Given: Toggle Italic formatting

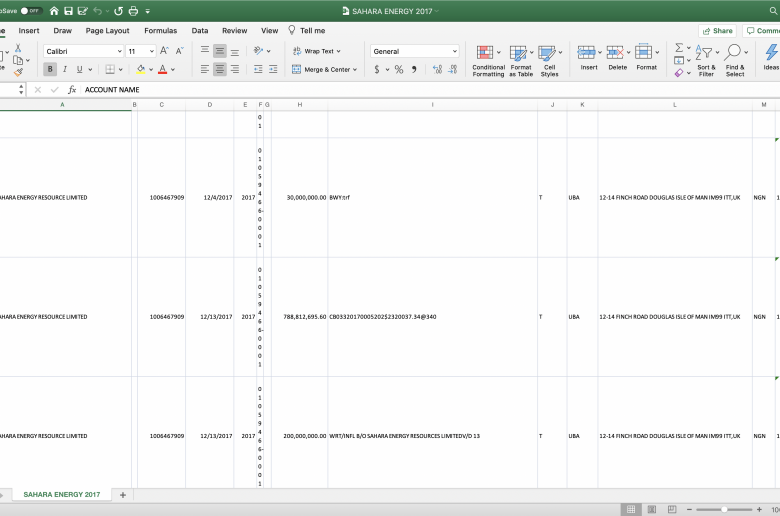Looking at the screenshot, I should [x=65, y=69].
